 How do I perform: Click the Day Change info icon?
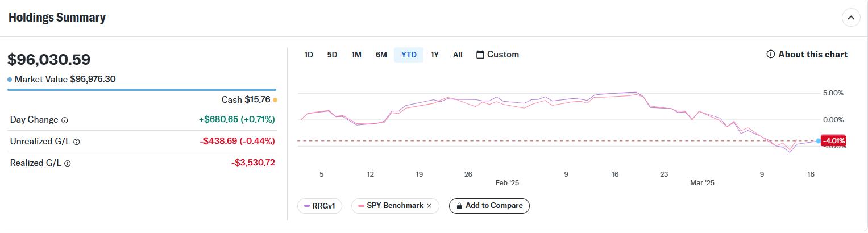(x=65, y=120)
